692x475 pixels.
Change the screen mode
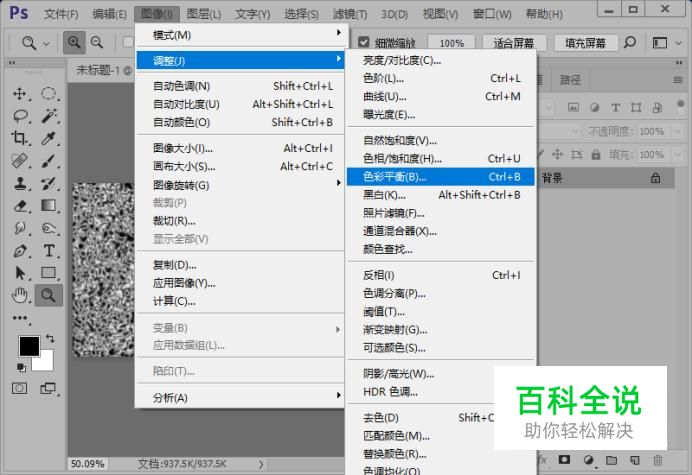[48, 388]
